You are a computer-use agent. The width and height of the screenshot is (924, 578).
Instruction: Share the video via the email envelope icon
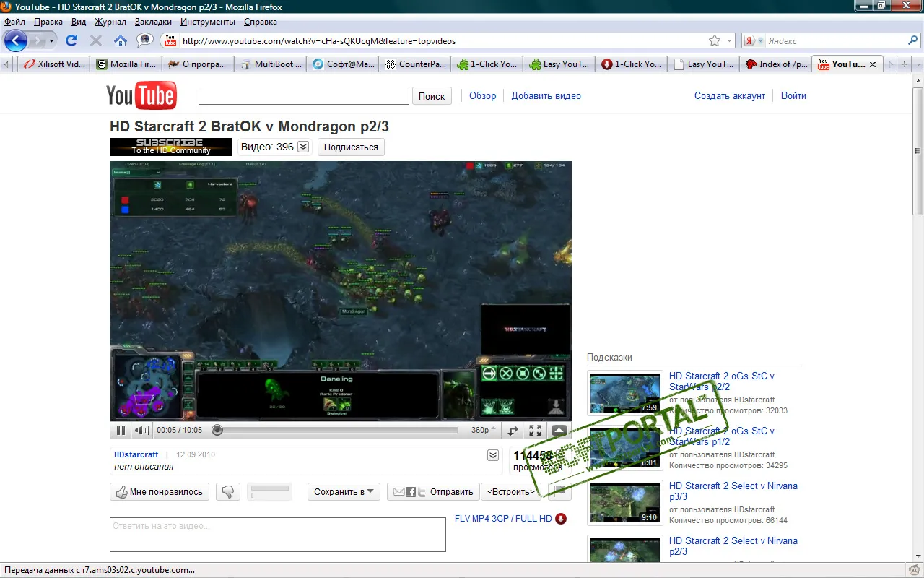click(x=398, y=492)
